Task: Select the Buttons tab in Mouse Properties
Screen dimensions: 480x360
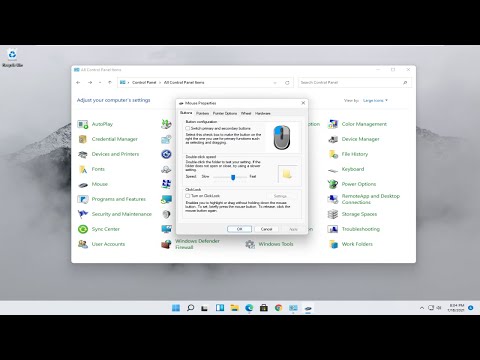Action: 186,113
